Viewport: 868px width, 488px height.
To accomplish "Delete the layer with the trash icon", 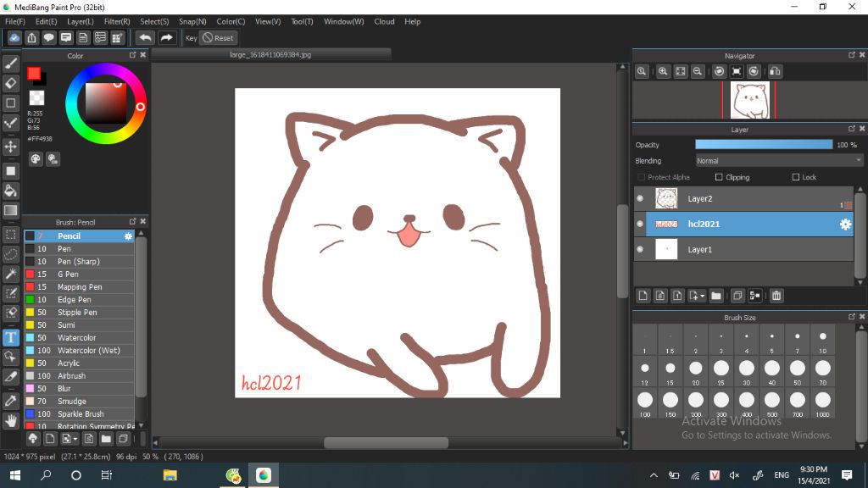I will pos(776,296).
